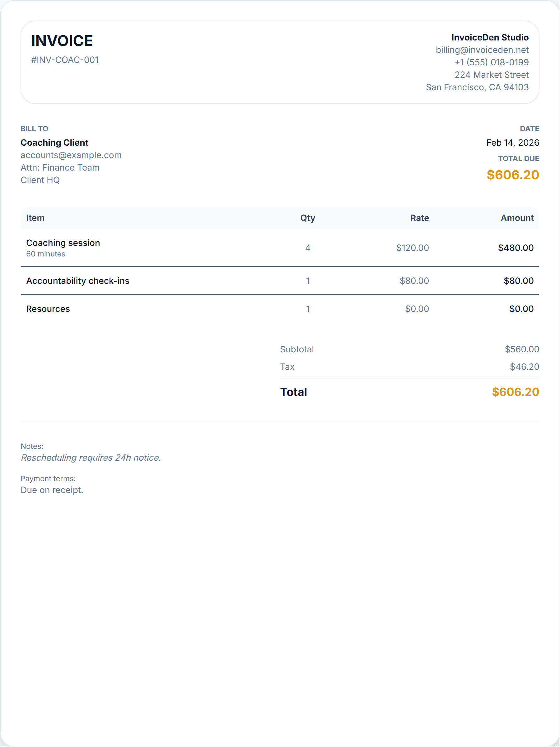The height and width of the screenshot is (747, 560).
Task: Select the invoice number #INV-COAC-001
Action: coord(65,60)
